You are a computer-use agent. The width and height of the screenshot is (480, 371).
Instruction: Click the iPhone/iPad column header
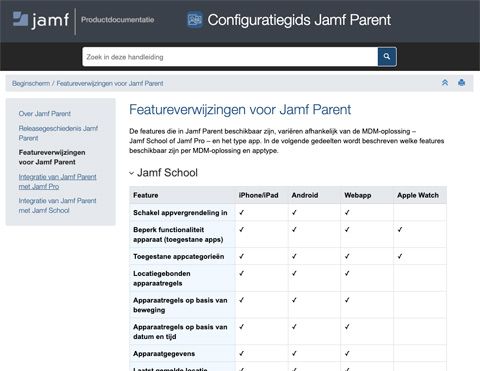258,195
